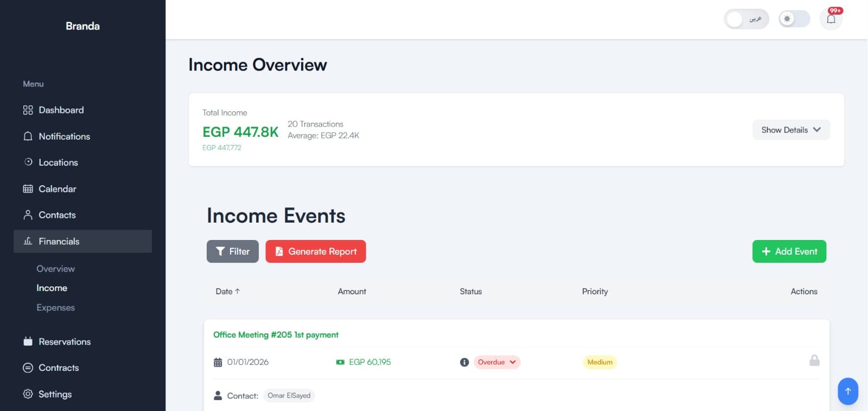The height and width of the screenshot is (411, 868).
Task: Click the Notifications bell icon in sidebar
Action: 28,136
